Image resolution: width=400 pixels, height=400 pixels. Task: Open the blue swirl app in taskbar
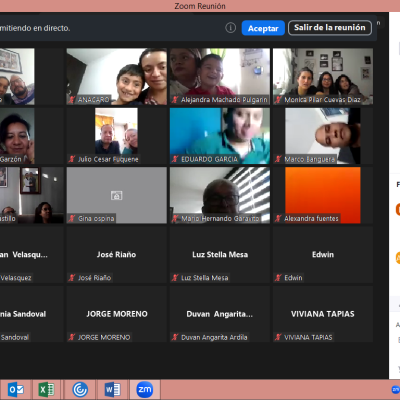(x=80, y=389)
